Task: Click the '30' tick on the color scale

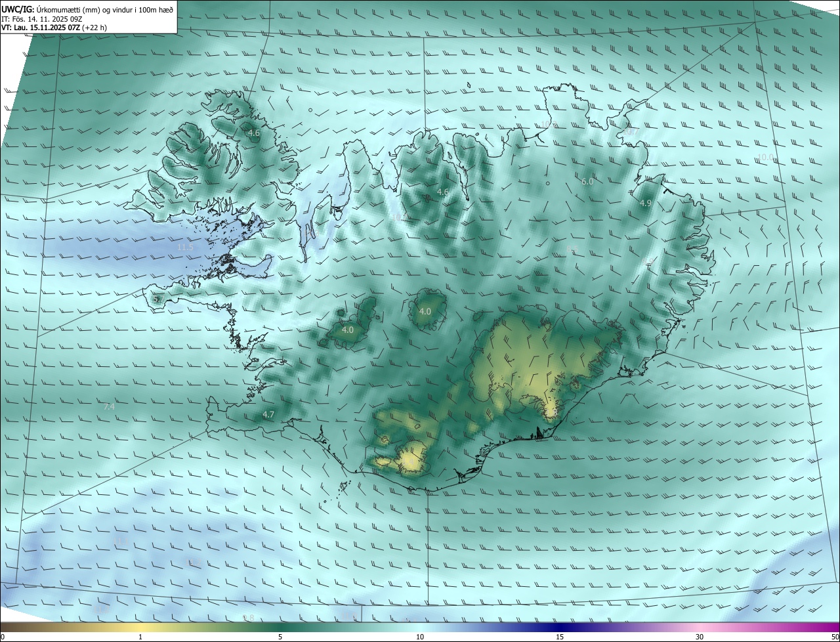Action: click(x=700, y=637)
